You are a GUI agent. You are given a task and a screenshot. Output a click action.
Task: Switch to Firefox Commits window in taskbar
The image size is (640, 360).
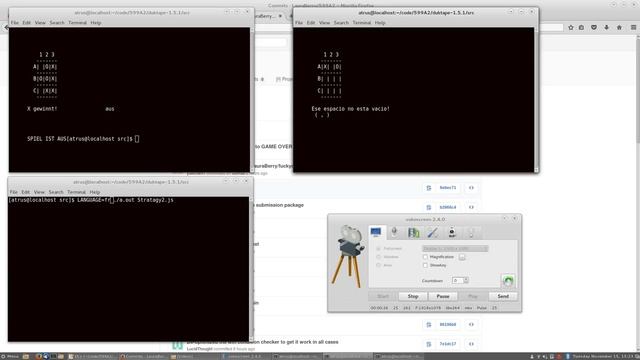tap(143, 357)
